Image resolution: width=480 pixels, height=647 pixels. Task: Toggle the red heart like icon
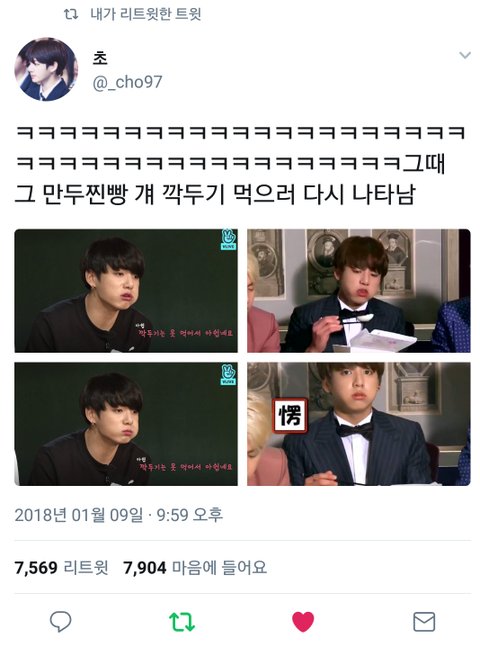[303, 622]
